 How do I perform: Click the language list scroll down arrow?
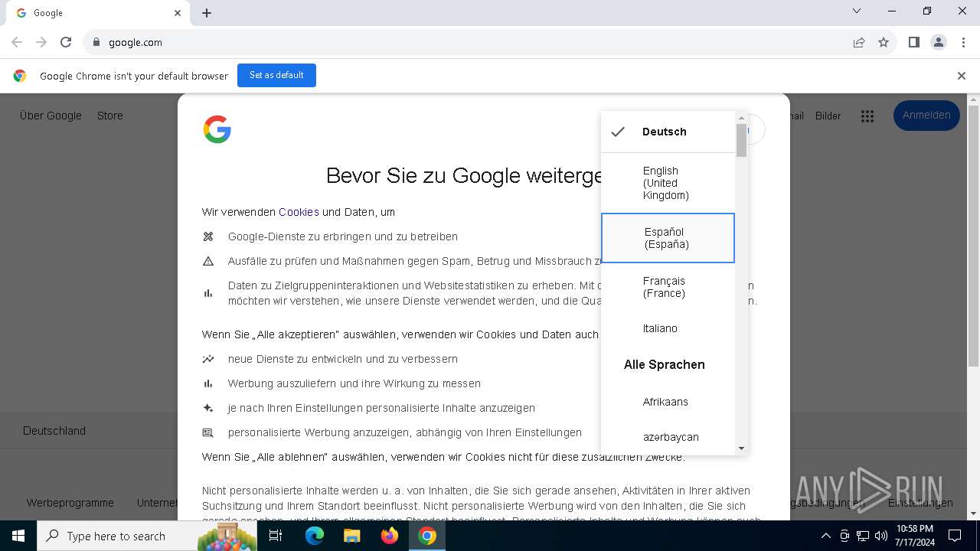741,448
